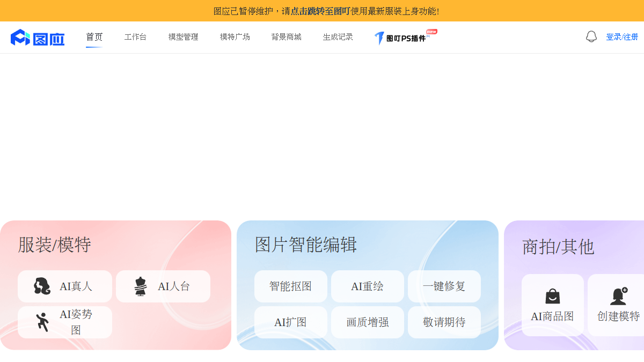Open the 工作台 menu item

coord(135,37)
